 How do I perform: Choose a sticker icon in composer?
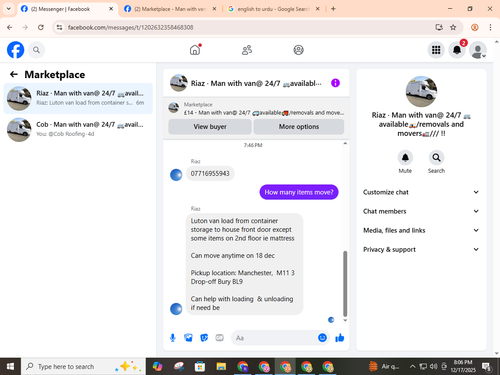(x=204, y=338)
